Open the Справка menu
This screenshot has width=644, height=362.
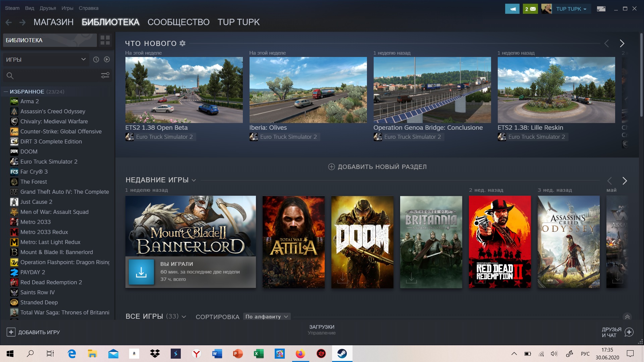tap(89, 8)
